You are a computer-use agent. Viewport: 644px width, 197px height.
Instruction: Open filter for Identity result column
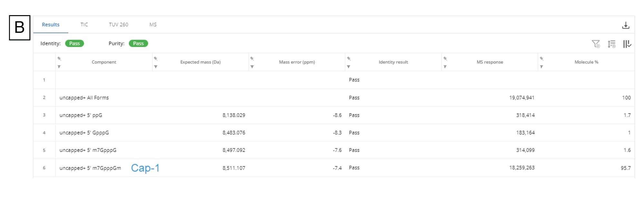click(349, 67)
